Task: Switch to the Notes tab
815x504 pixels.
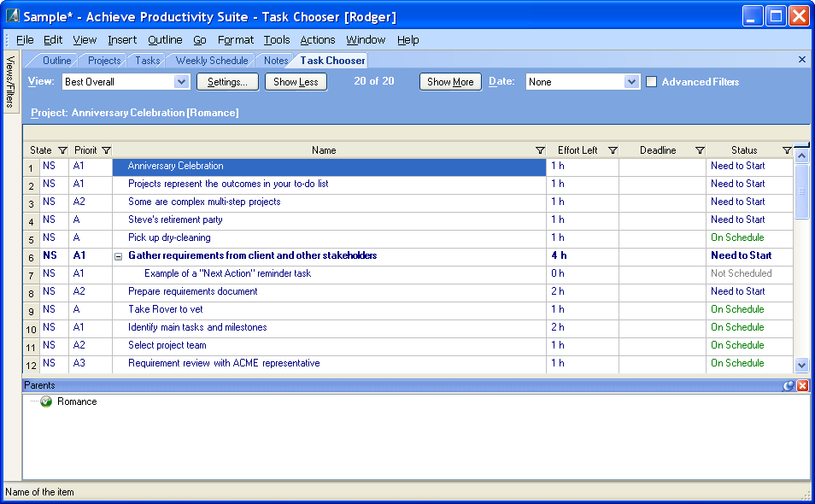Action: click(275, 61)
